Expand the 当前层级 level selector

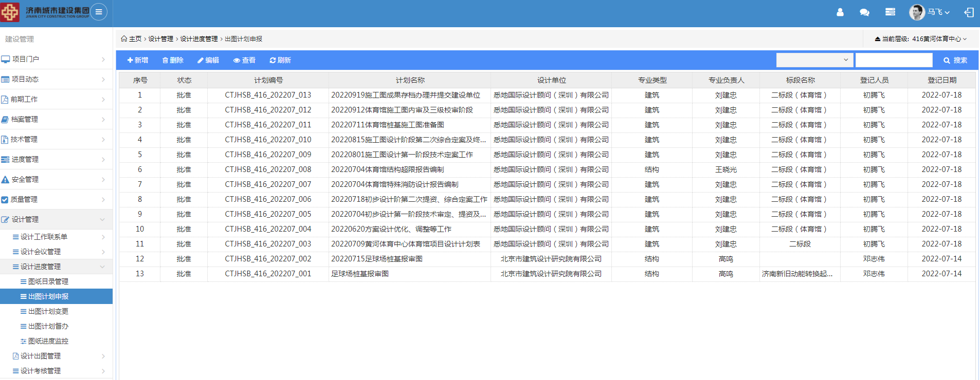point(921,39)
